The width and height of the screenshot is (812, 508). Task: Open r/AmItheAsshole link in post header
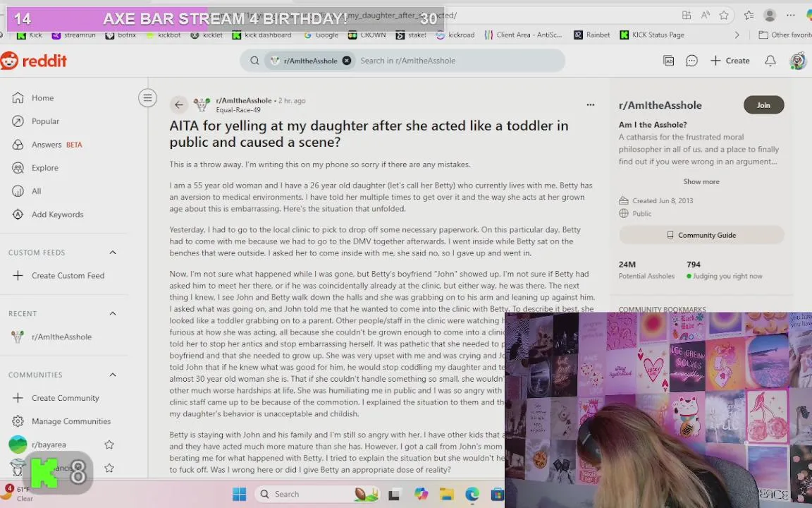(243, 101)
